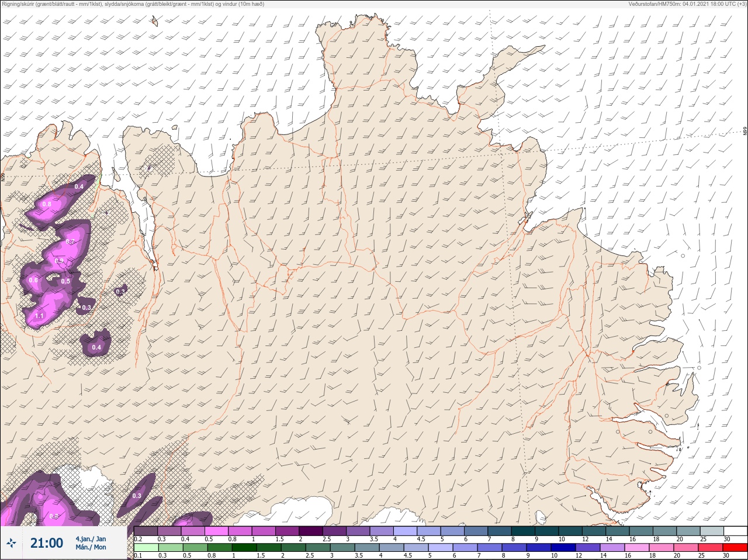Pick snow scale swatch between 4 and 4.5
This screenshot has width=748, height=560.
click(x=406, y=530)
